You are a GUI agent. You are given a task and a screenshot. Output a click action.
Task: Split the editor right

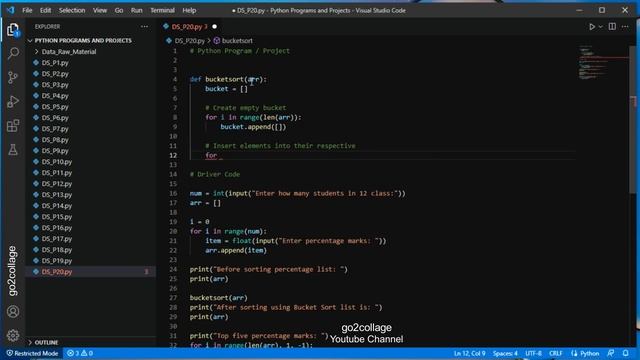pos(612,27)
